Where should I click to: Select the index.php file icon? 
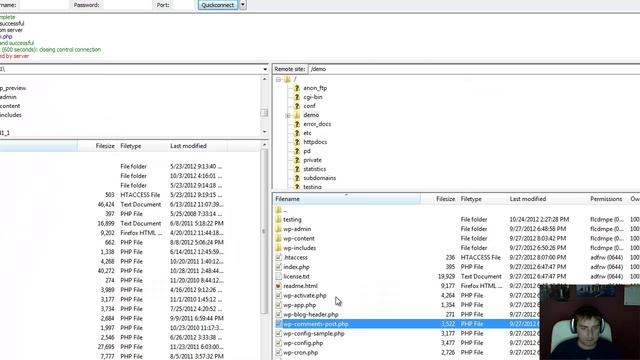tap(278, 267)
